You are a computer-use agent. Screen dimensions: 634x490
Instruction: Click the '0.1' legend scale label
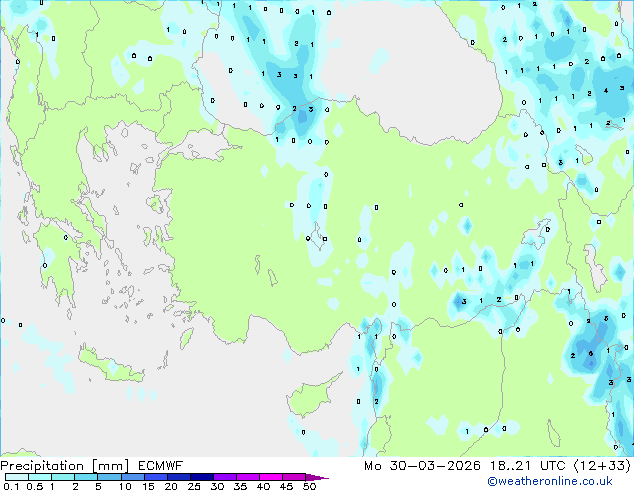(11, 486)
